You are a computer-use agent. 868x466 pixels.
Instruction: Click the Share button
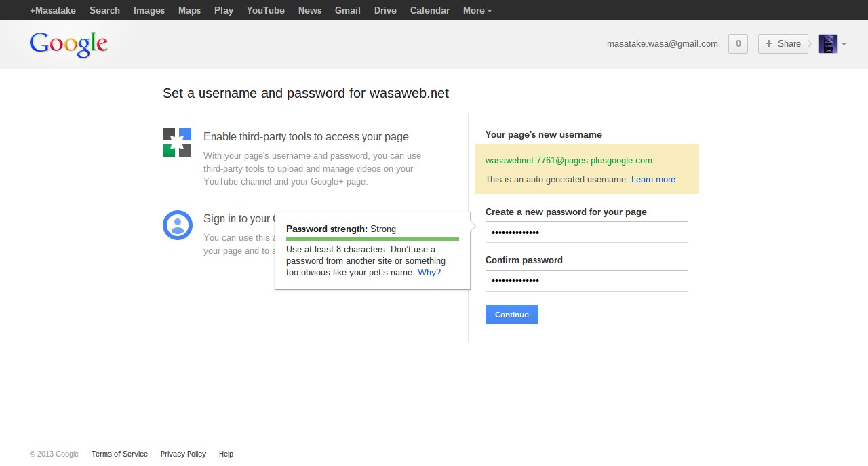pyautogui.click(x=783, y=43)
